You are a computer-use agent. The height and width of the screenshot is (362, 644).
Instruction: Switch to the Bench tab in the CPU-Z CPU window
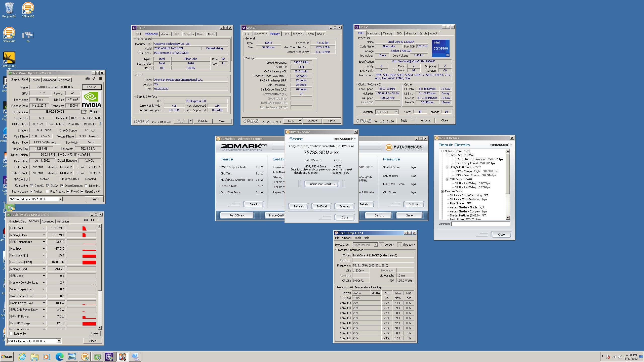(x=423, y=33)
